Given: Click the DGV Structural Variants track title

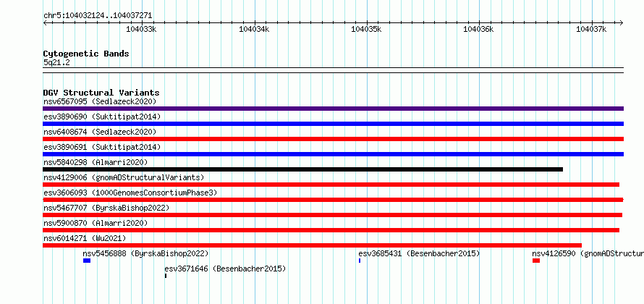Looking at the screenshot, I should point(101,93).
